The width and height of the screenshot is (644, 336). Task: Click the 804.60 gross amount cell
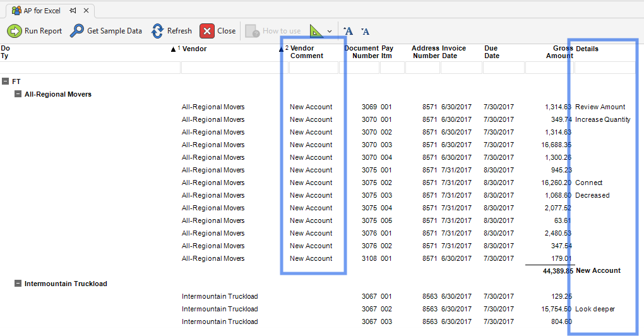point(561,321)
